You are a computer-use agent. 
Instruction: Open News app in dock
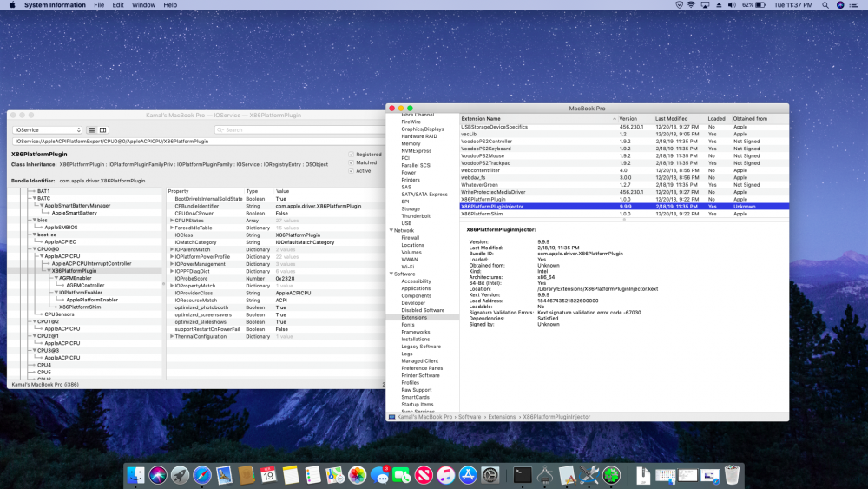(424, 475)
